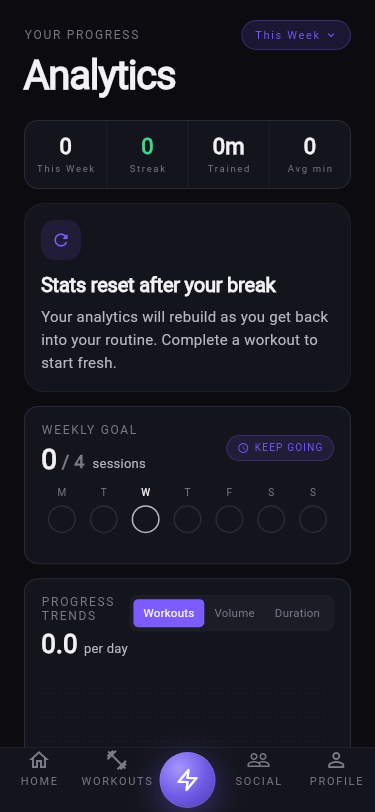Open Social people icon
Screen dimensions: 375x812
point(258,760)
